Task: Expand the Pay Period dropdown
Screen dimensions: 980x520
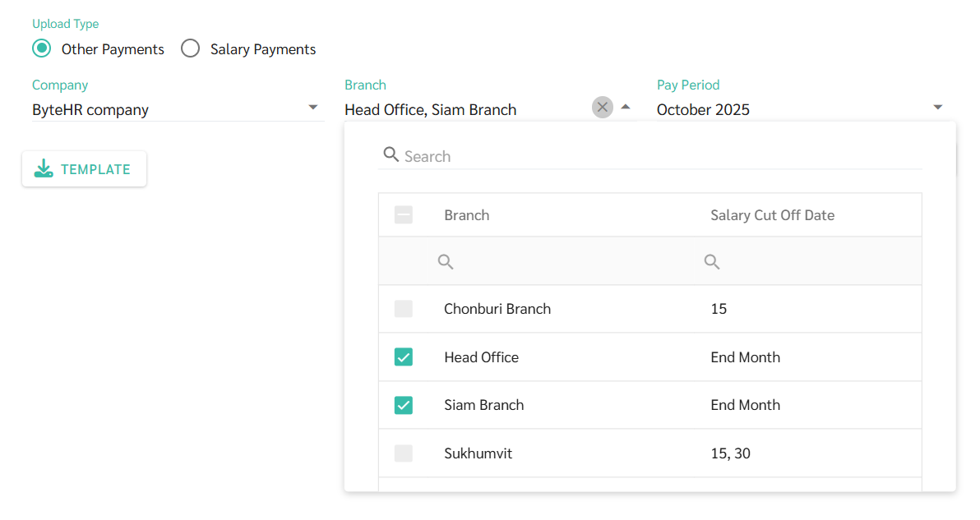Action: 938,108
